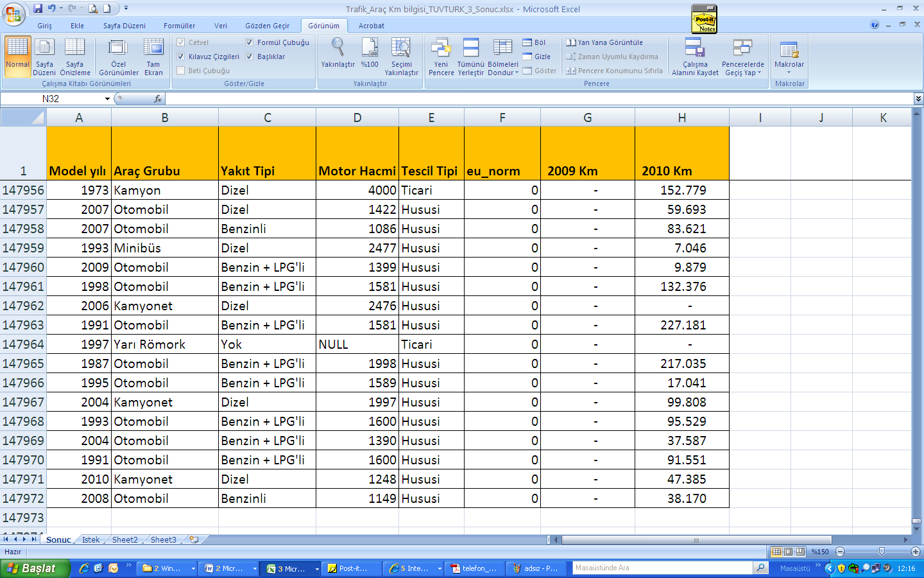Customize quick access toolbar dropdown

[126, 8]
